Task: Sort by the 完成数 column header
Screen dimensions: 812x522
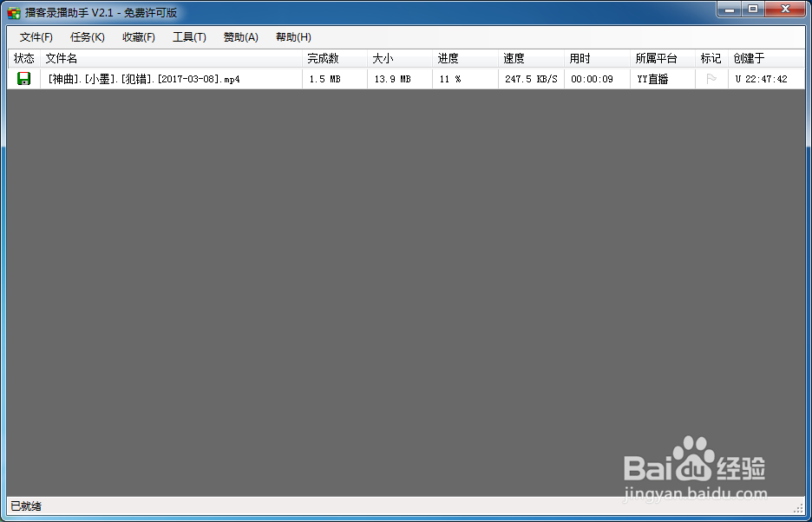Action: point(335,58)
